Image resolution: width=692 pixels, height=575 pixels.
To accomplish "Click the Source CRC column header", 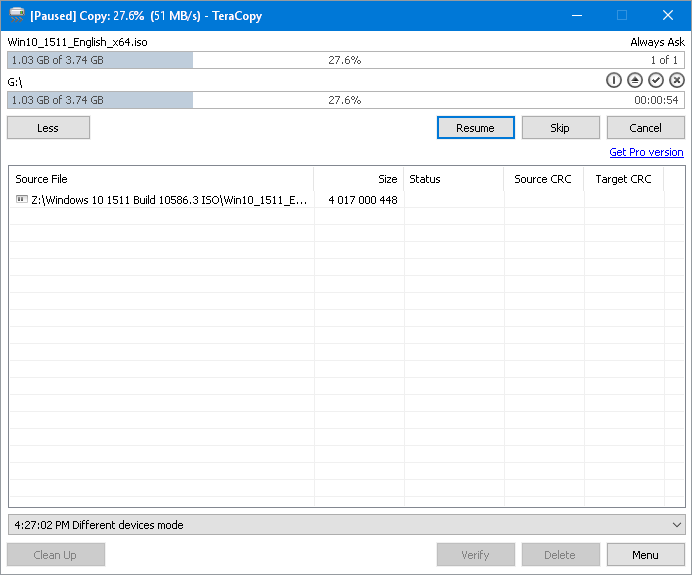I will click(544, 179).
